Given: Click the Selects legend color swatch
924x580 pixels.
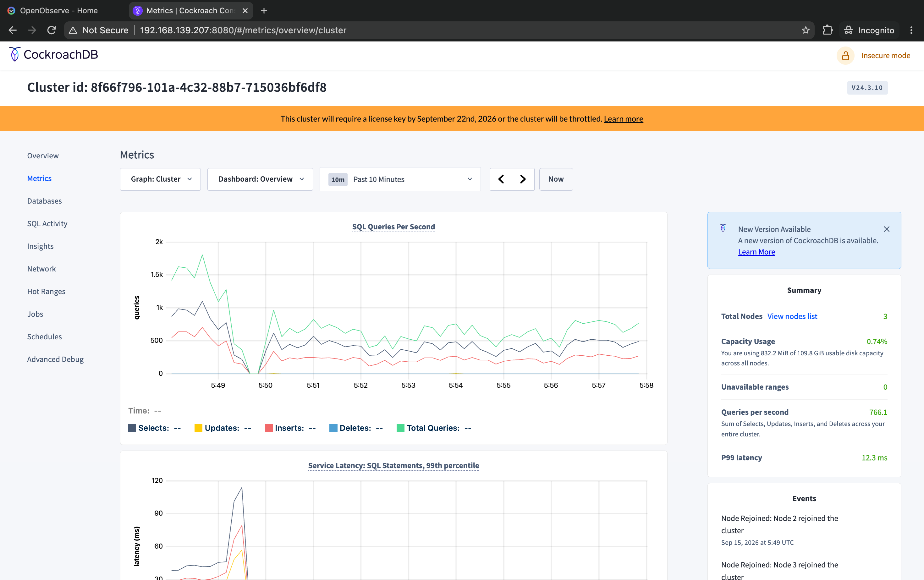Looking at the screenshot, I should 132,428.
